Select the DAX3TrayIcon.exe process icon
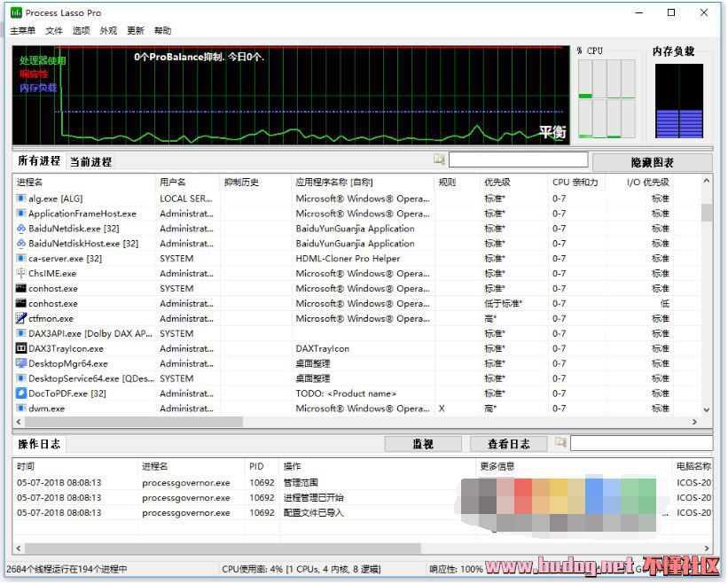728x584 pixels. [x=21, y=348]
